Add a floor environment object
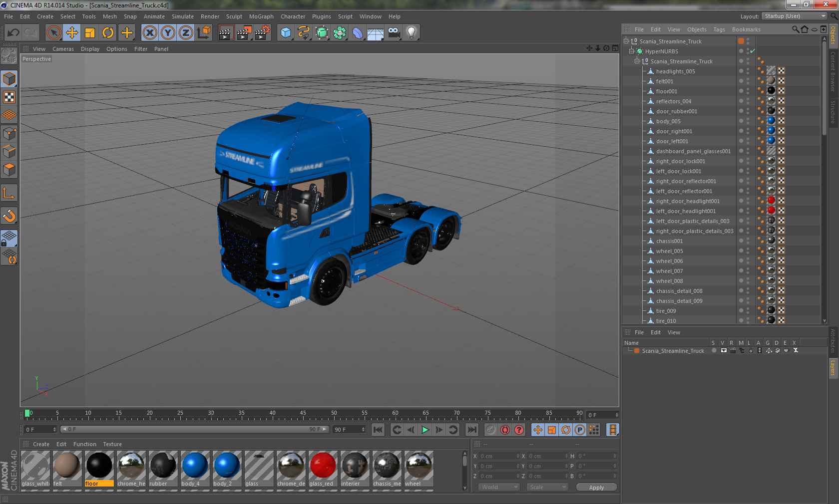 (376, 33)
